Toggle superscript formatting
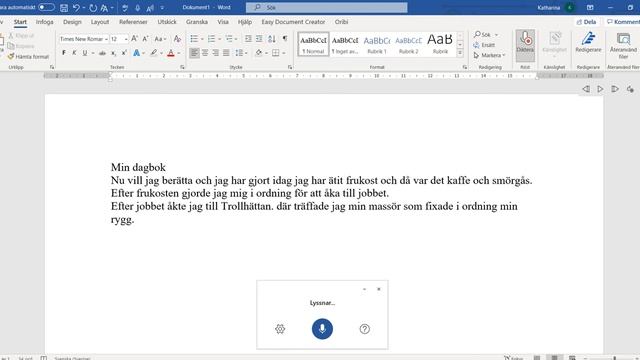Image resolution: width=640 pixels, height=360 pixels. point(124,53)
